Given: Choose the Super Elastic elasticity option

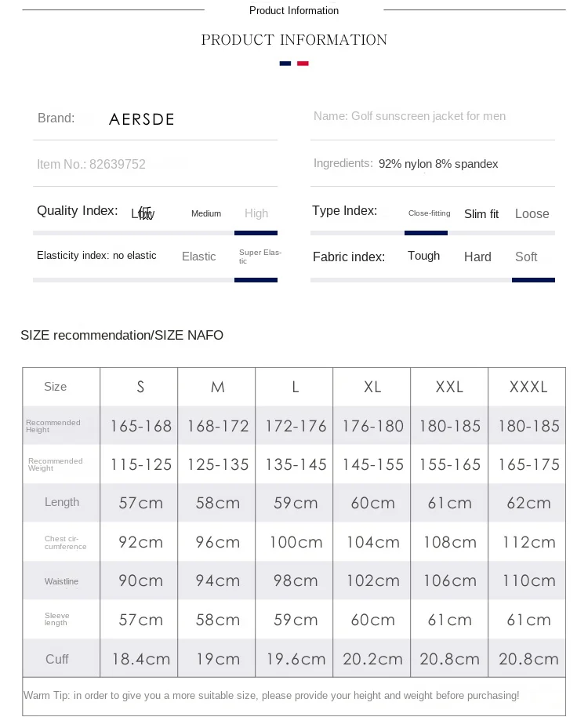Looking at the screenshot, I should point(260,257).
